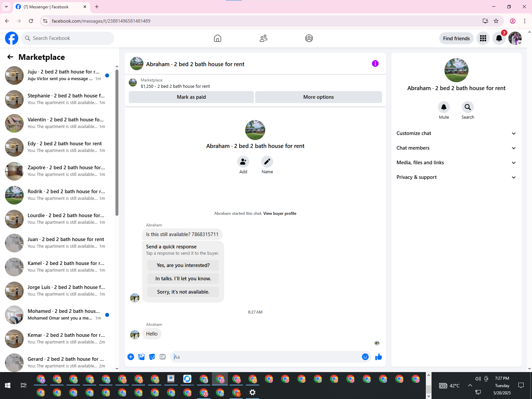Open the Juju conversation

(x=57, y=75)
